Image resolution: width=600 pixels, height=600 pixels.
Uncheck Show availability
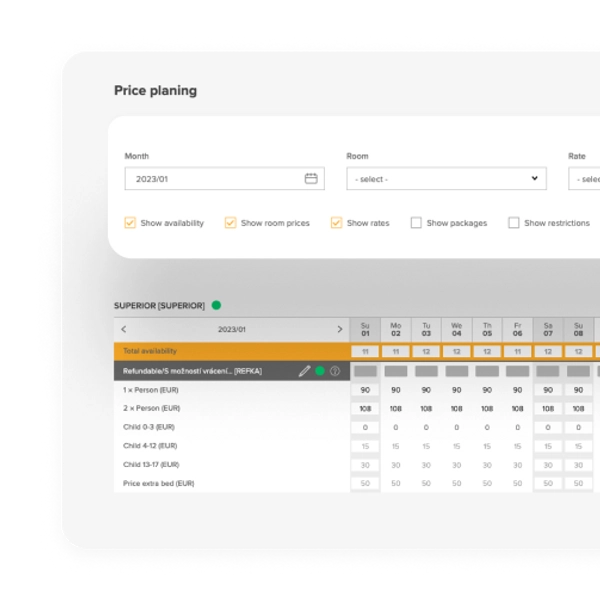pos(130,223)
